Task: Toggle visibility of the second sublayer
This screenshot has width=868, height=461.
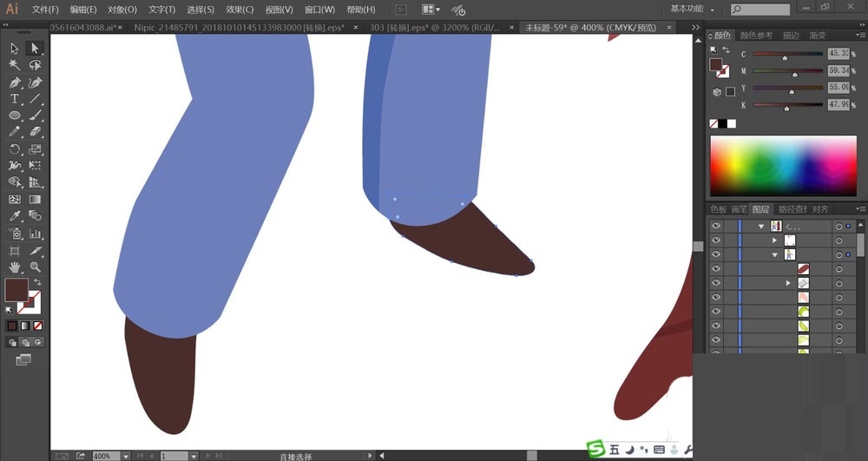Action: coord(716,254)
